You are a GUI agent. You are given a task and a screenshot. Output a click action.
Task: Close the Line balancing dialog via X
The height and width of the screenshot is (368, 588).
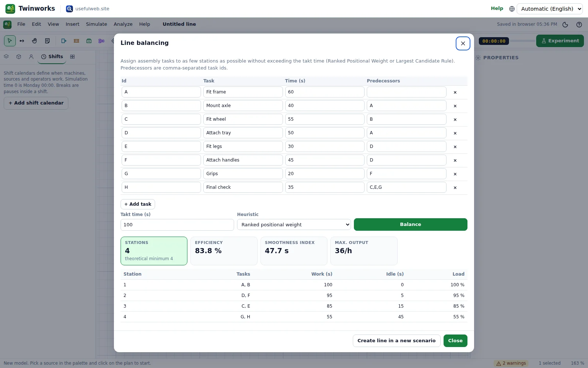tap(463, 43)
